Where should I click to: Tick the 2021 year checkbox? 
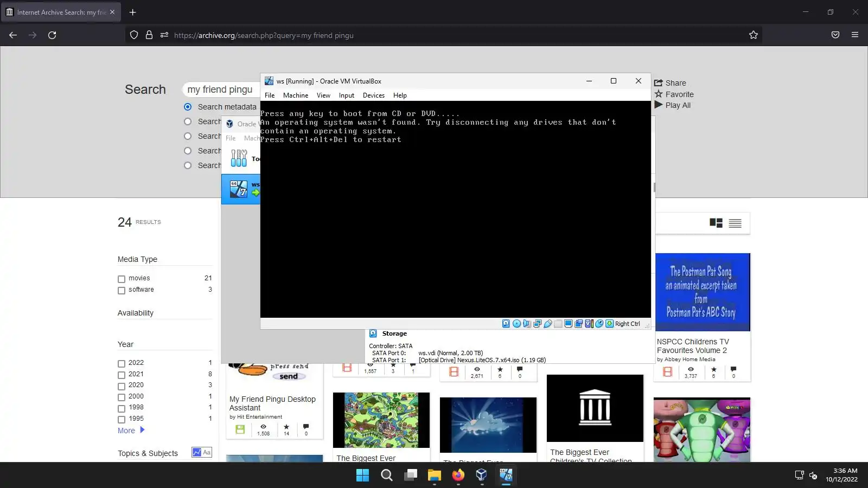point(122,375)
